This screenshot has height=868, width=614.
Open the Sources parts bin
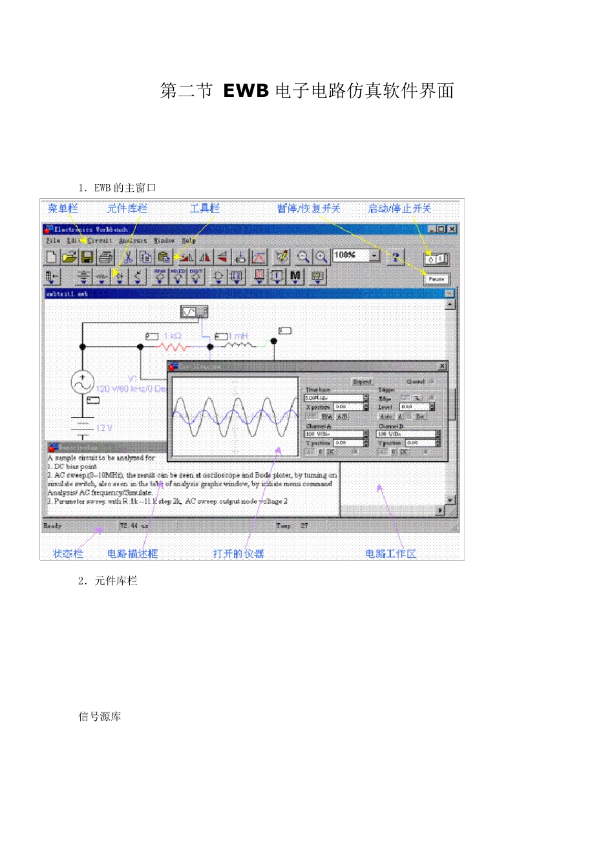tap(83, 276)
